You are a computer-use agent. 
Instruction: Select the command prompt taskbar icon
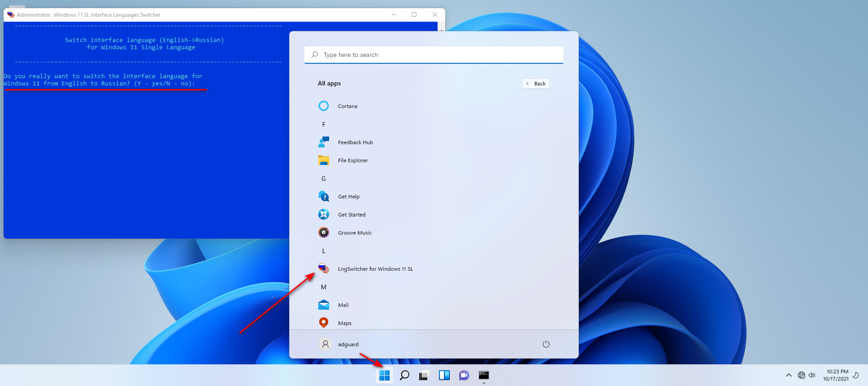[484, 375]
